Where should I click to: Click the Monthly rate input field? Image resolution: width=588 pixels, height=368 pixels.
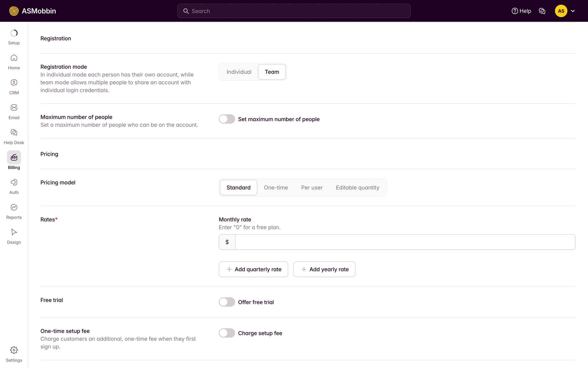point(405,242)
